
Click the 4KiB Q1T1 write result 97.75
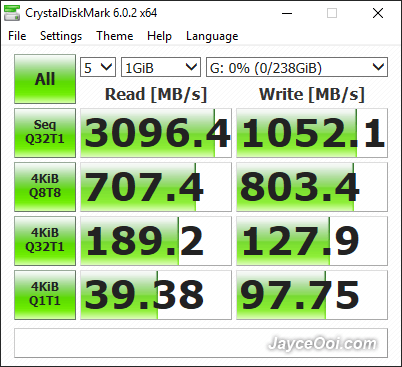coord(312,295)
